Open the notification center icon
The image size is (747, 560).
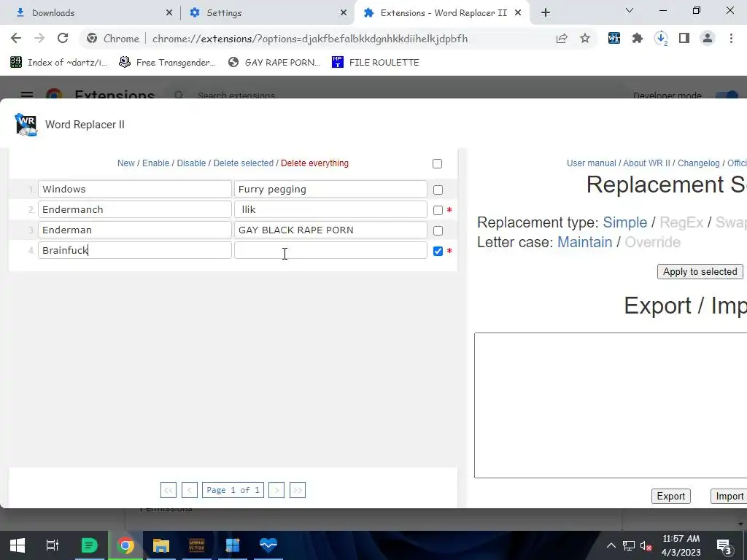click(x=724, y=545)
